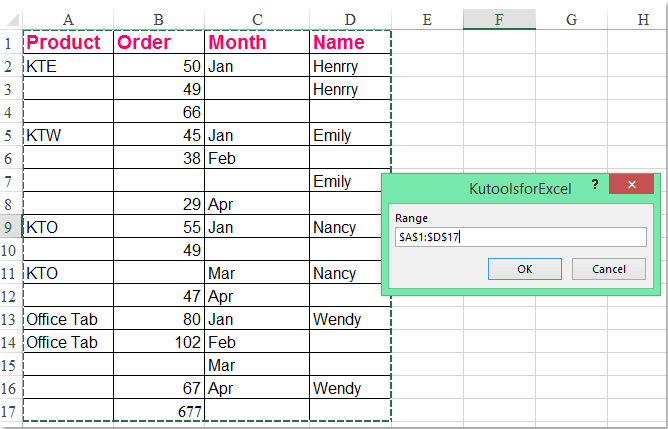Select the corner select-all triangle
Viewport: 668px width, 429px height.
[12, 19]
